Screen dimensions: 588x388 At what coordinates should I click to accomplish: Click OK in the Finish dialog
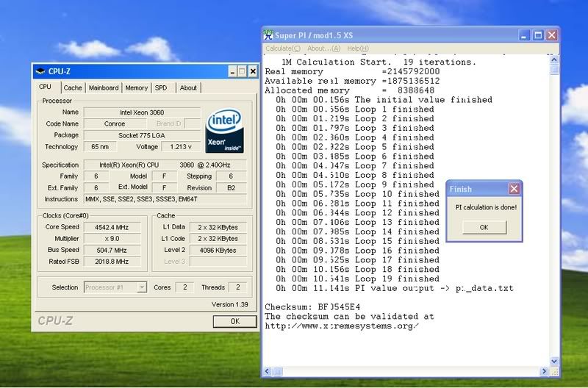[x=484, y=227]
